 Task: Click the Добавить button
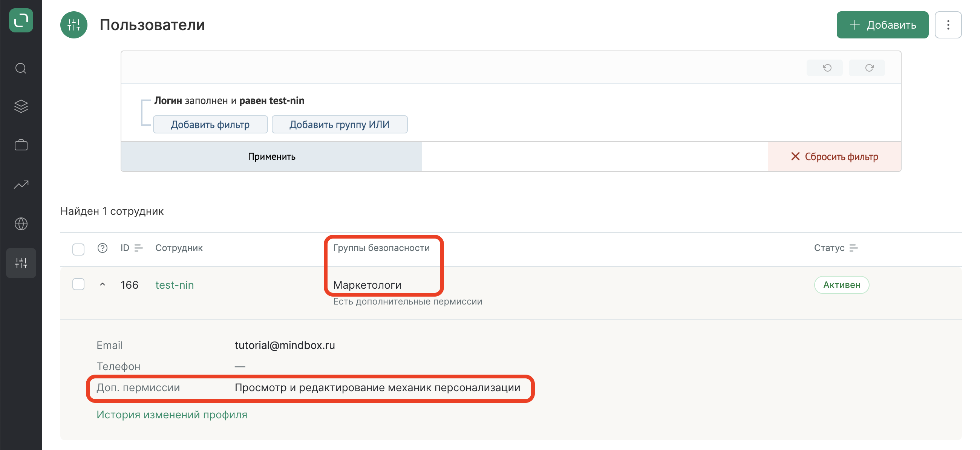[x=882, y=25]
